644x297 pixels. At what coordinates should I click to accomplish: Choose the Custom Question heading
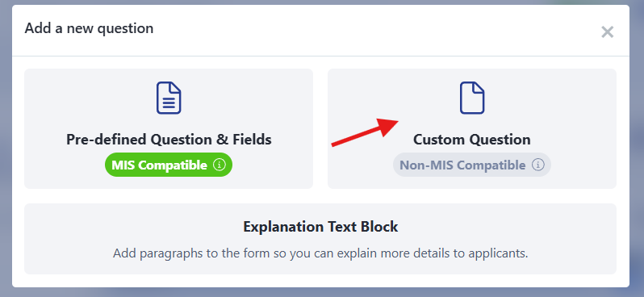click(472, 140)
